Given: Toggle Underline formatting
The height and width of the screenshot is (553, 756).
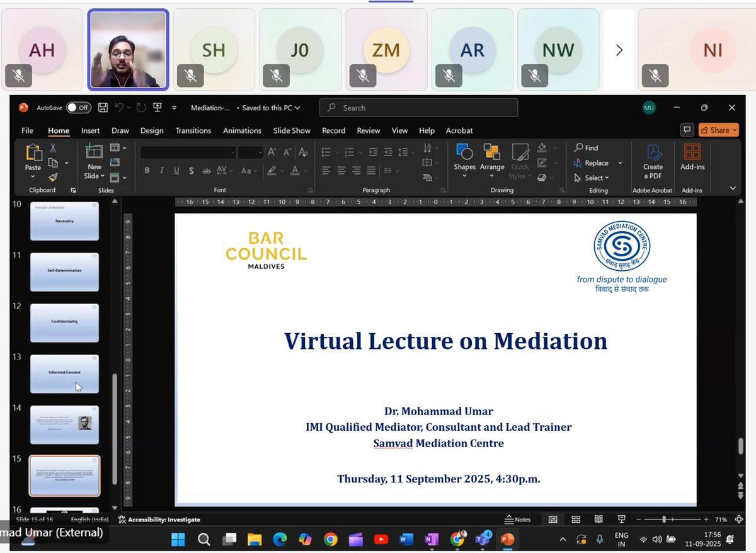Looking at the screenshot, I should click(176, 171).
